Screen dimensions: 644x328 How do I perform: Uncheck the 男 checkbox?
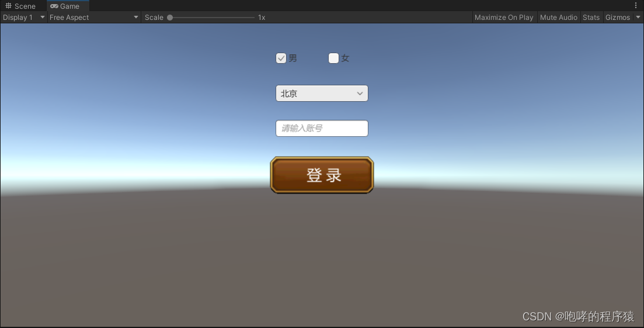click(281, 58)
